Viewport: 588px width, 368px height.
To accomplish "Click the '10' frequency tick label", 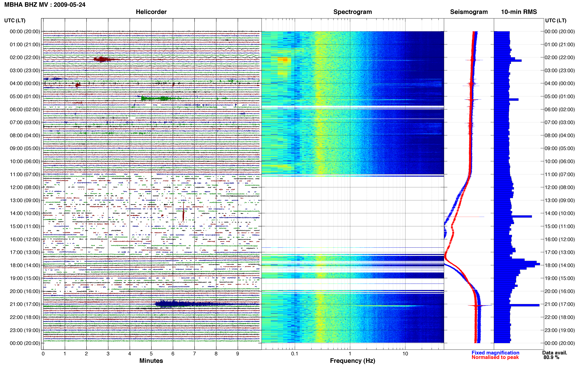I will (x=405, y=354).
